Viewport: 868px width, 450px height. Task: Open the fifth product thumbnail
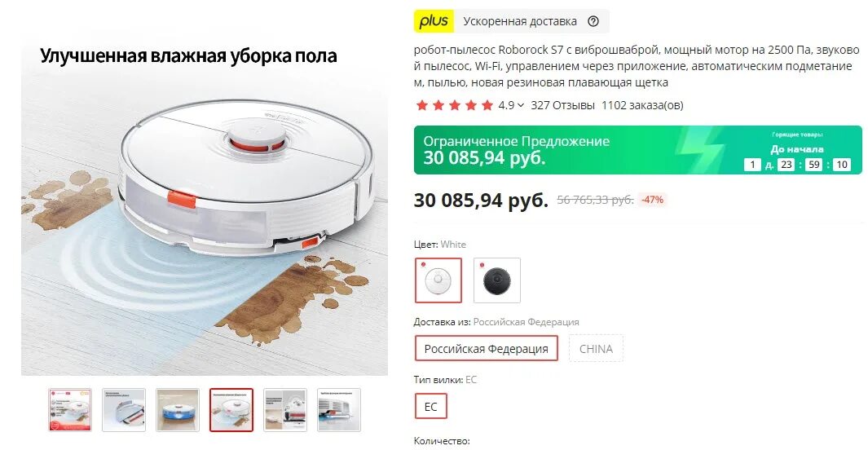[285, 410]
